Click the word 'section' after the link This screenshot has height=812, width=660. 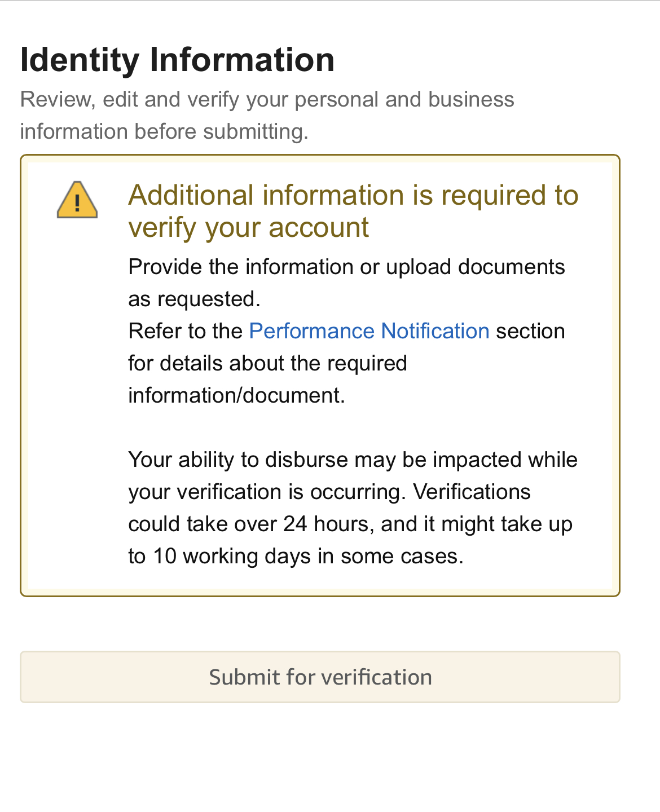point(530,331)
